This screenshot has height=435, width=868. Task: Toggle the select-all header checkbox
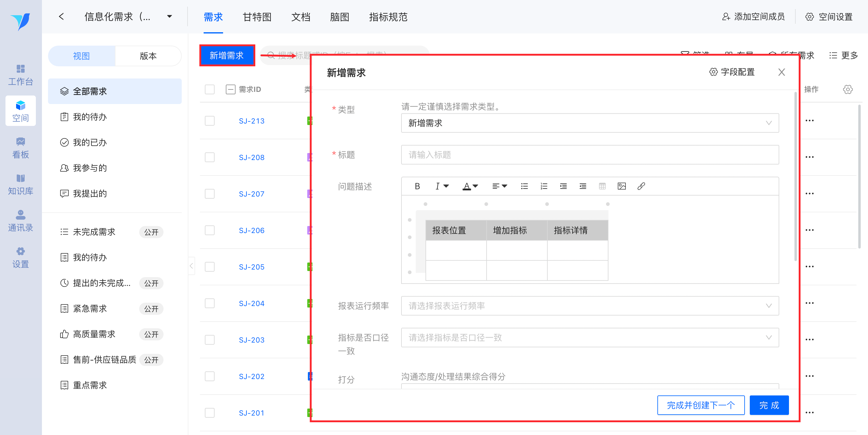210,89
